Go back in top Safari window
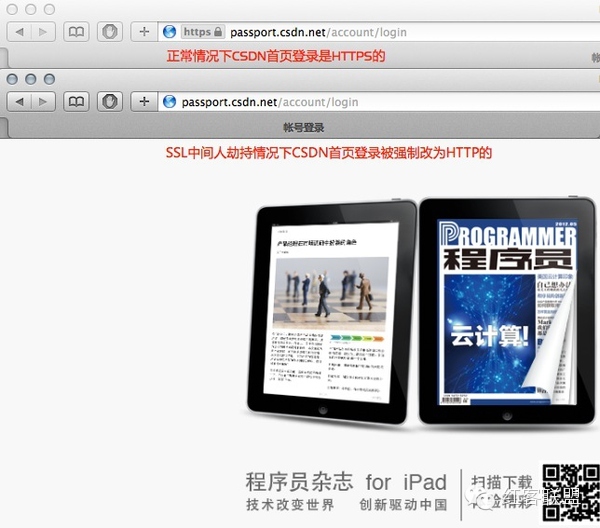 pyautogui.click(x=19, y=32)
